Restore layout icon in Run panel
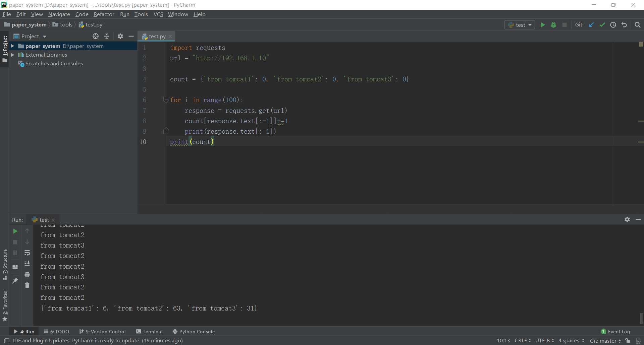The height and width of the screenshot is (345, 644). pyautogui.click(x=15, y=267)
